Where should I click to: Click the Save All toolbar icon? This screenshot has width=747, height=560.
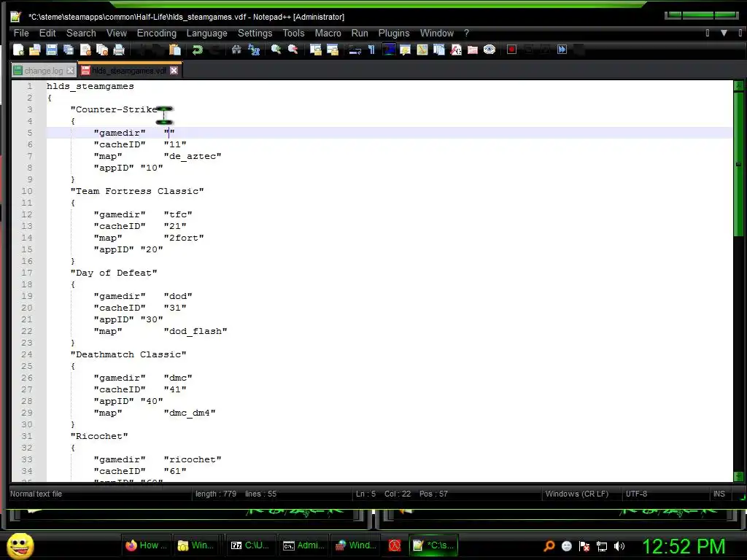tap(69, 50)
